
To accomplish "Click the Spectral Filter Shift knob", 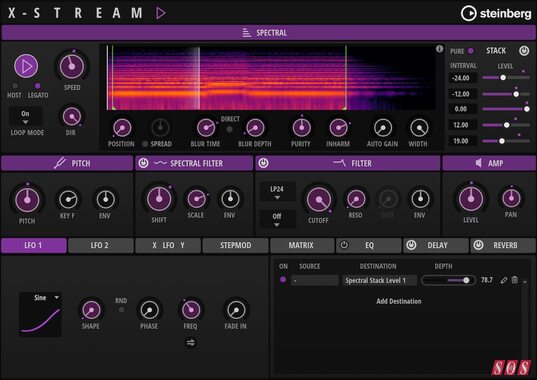I will [x=159, y=199].
